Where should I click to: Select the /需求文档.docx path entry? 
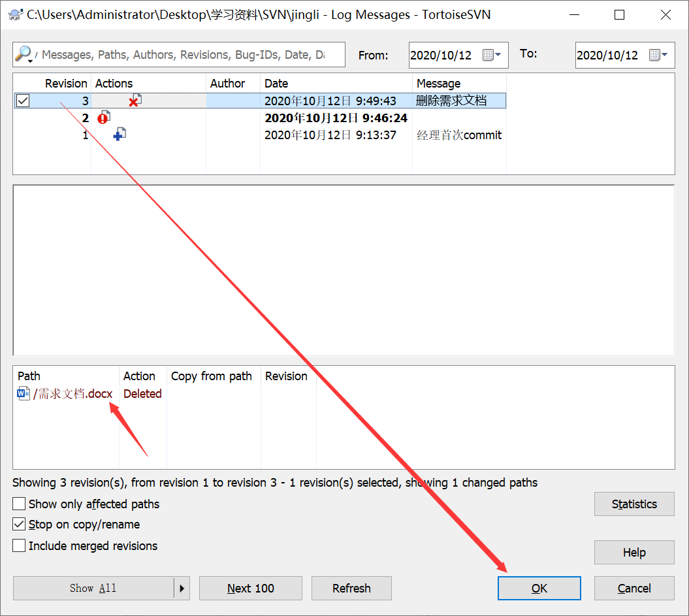pos(73,393)
